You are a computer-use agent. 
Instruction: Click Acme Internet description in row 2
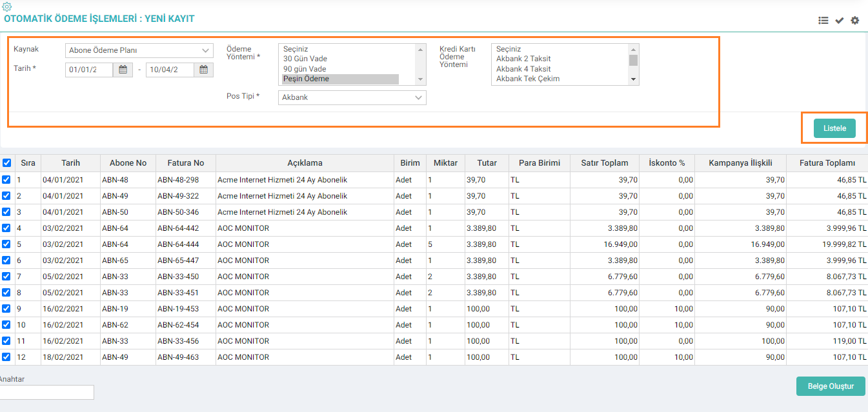282,196
